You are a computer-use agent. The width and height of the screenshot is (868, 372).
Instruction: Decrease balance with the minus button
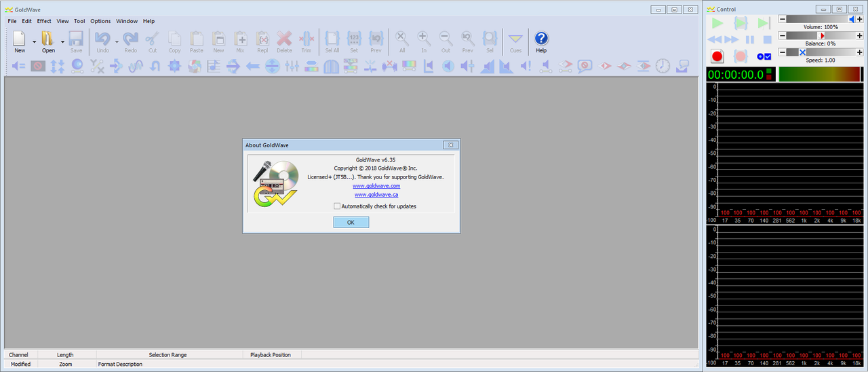pyautogui.click(x=782, y=35)
